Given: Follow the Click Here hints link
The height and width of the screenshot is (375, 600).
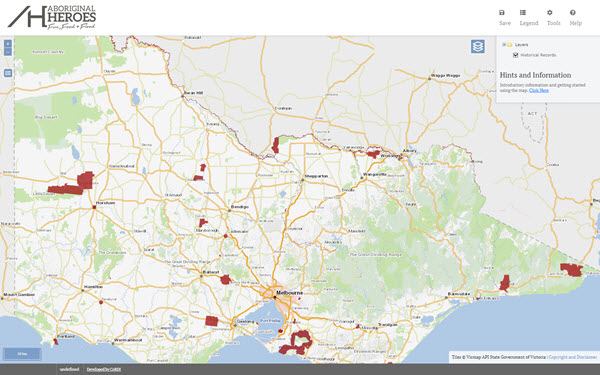Looking at the screenshot, I should (x=539, y=90).
